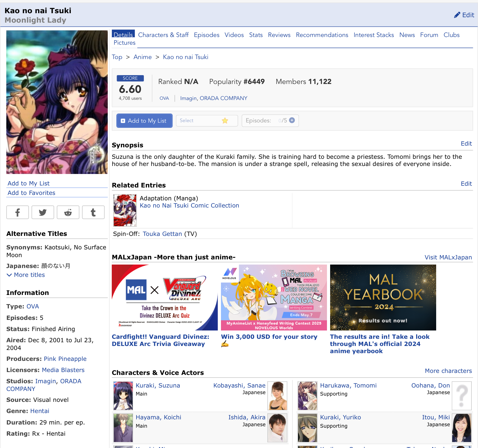This screenshot has width=478, height=448.
Task: Open the score Select dropdown with the star
Action: point(207,121)
